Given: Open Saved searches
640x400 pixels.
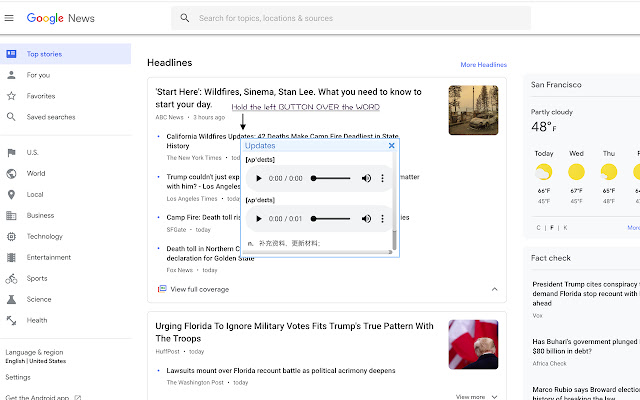Looking at the screenshot, I should click(x=51, y=117).
